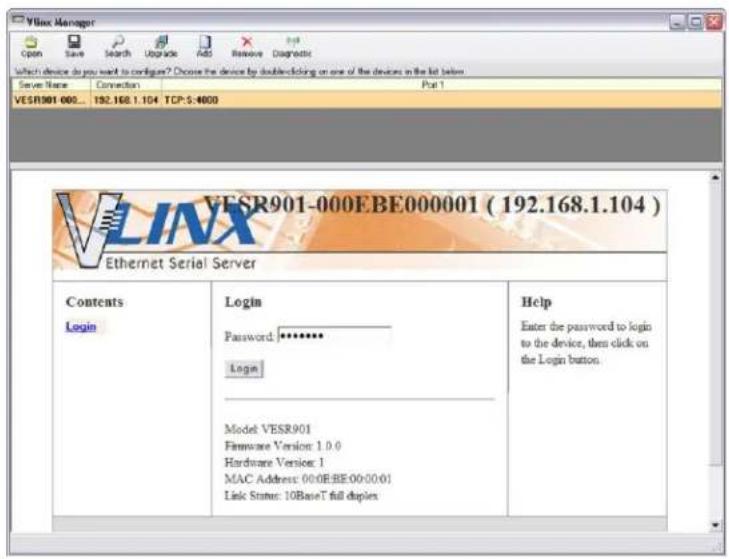
Task: Click the Help heading
Action: (x=536, y=302)
